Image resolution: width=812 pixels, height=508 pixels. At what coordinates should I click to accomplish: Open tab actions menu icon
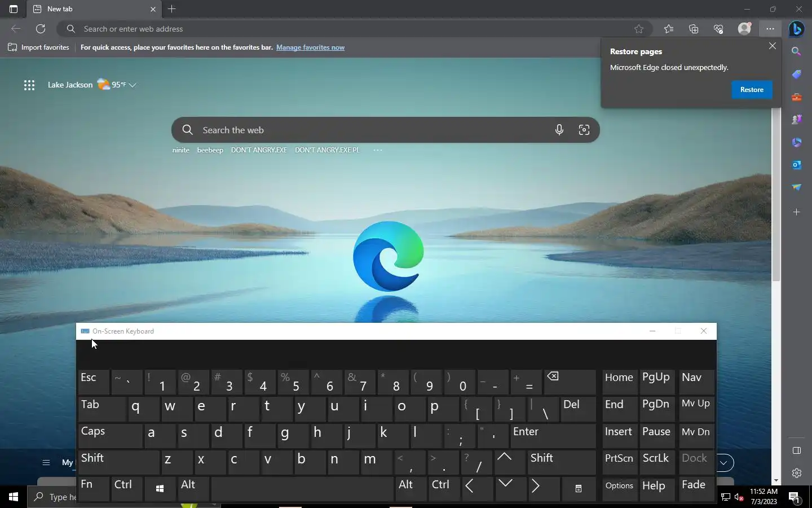(14, 9)
